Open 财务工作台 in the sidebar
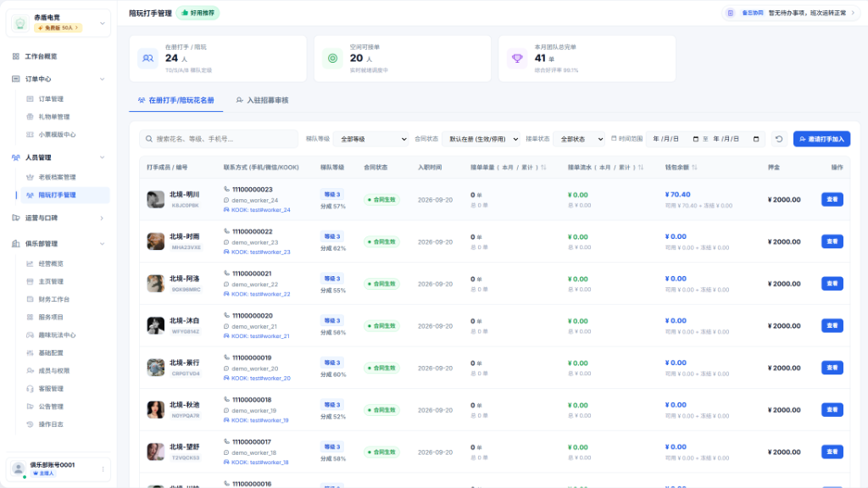868x488 pixels. pos(54,299)
